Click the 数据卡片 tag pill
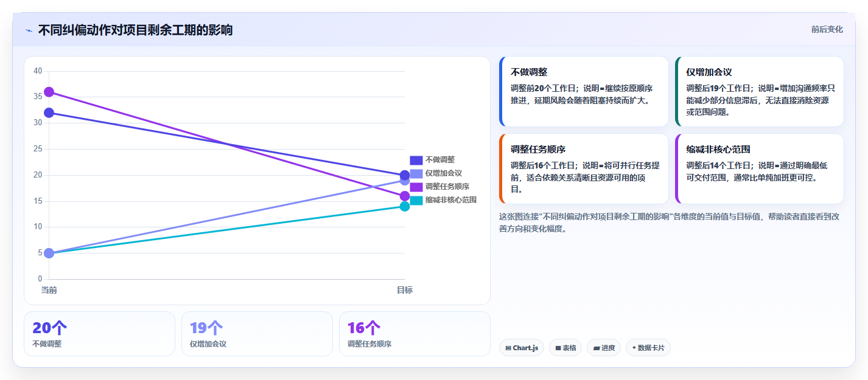The image size is (868, 380). 648,348
